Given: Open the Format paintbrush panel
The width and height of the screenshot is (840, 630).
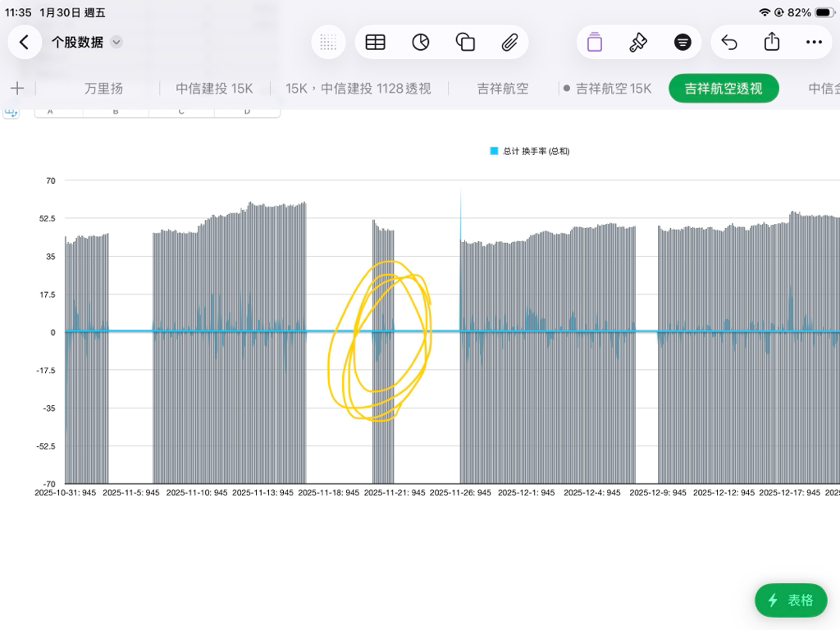Looking at the screenshot, I should pyautogui.click(x=638, y=43).
